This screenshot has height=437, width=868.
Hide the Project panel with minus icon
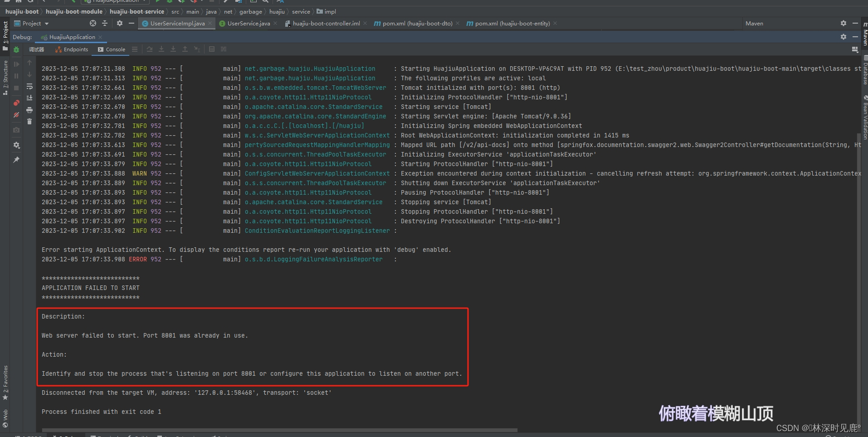tap(132, 23)
